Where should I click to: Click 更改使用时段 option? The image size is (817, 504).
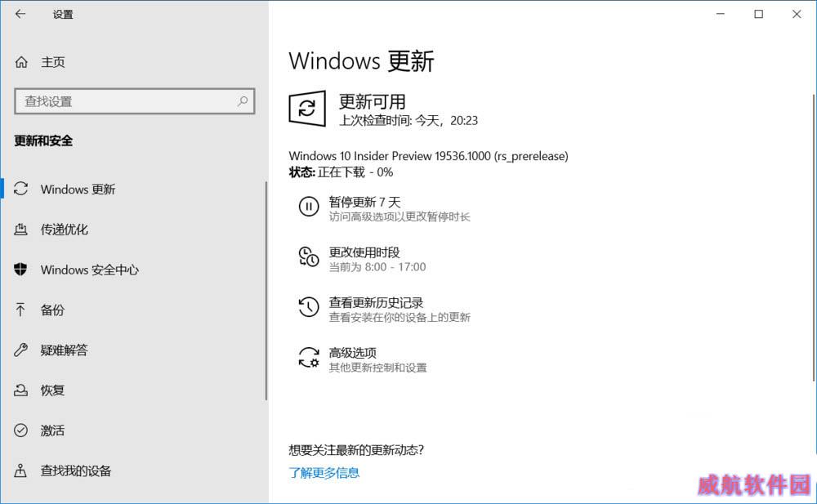coord(364,252)
